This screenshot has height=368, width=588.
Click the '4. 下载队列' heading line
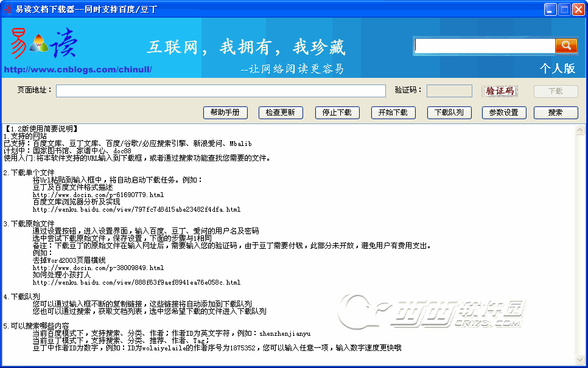21,297
